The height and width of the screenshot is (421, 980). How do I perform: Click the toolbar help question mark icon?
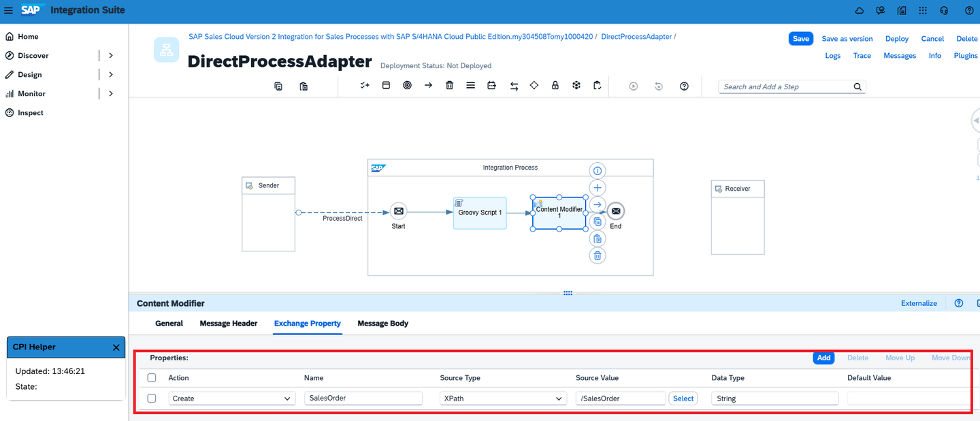click(x=685, y=86)
